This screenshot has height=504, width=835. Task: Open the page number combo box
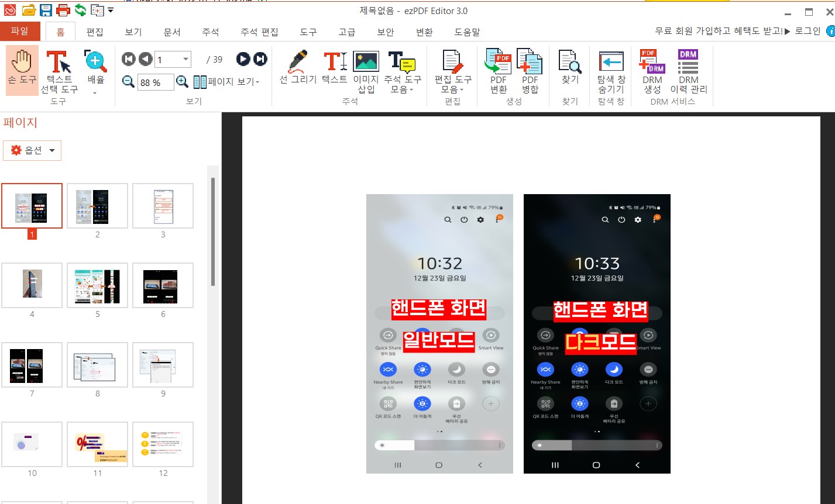coord(173,59)
